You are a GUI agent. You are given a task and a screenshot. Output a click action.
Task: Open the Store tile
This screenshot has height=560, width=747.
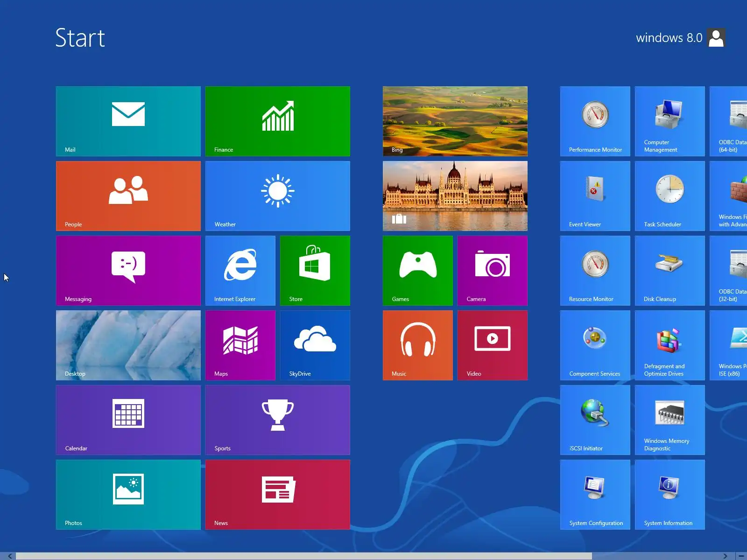click(x=315, y=271)
